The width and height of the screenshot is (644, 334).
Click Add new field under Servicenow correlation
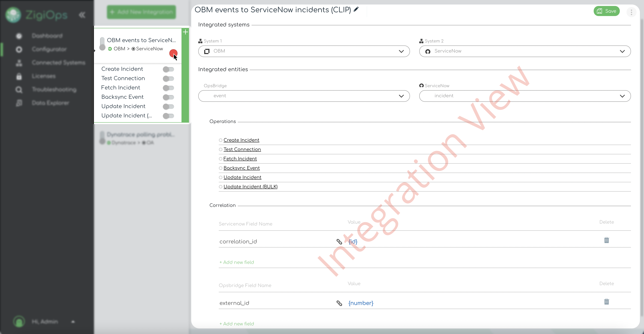236,262
